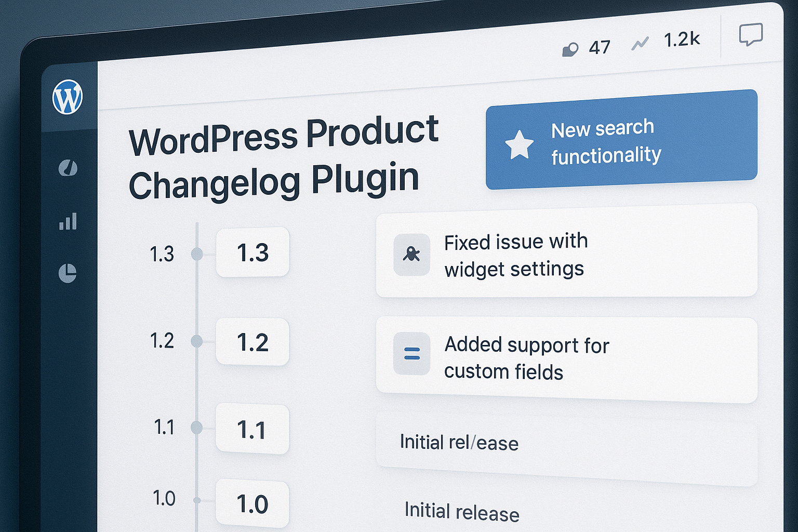Click the star icon in the blue banner
Image resolution: width=798 pixels, height=532 pixels.
click(x=520, y=144)
